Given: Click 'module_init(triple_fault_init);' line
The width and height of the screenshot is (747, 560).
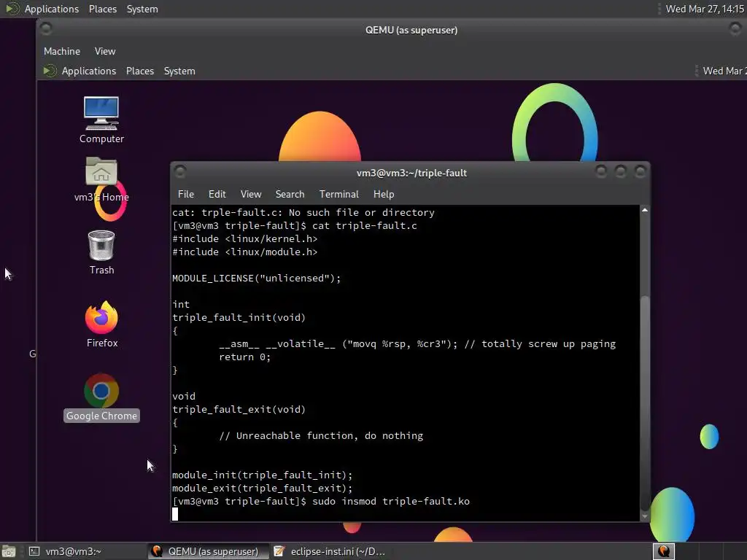Looking at the screenshot, I should pyautogui.click(x=262, y=475).
